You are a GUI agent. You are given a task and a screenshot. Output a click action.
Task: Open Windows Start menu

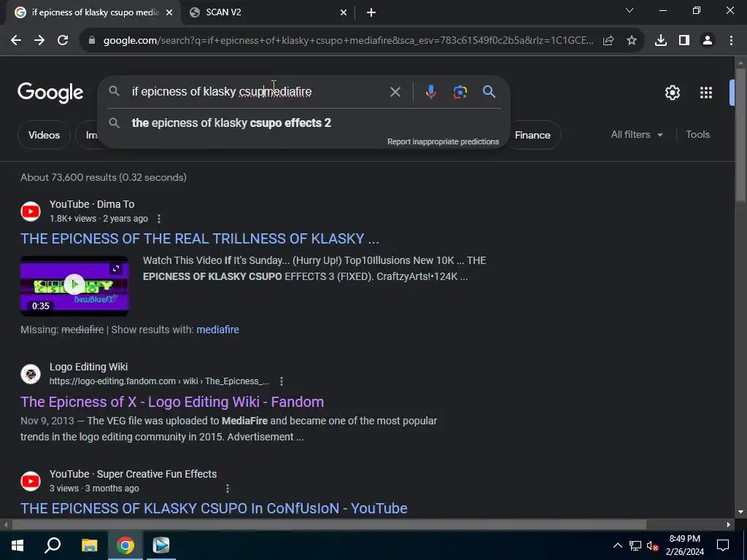(18, 545)
